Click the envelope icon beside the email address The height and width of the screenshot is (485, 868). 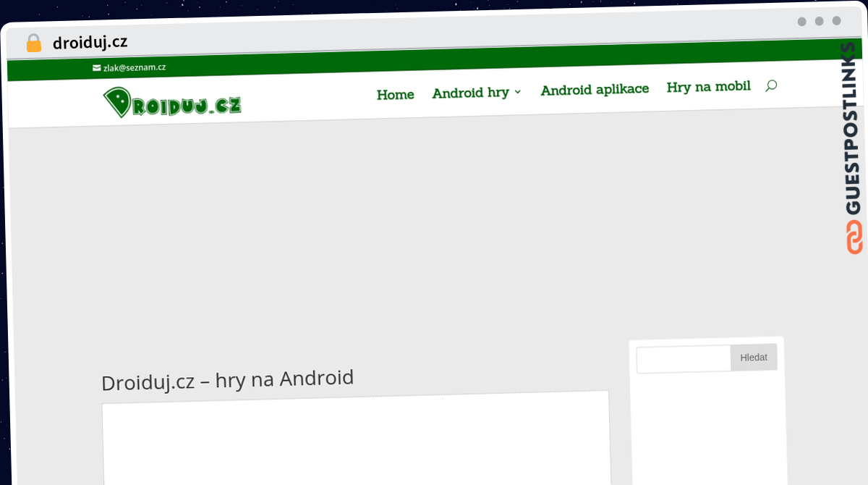point(96,68)
